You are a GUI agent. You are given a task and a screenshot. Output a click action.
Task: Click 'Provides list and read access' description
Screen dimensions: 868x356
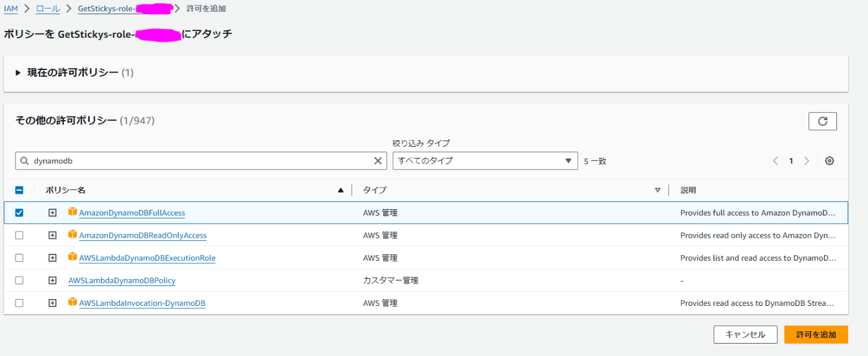(x=758, y=258)
